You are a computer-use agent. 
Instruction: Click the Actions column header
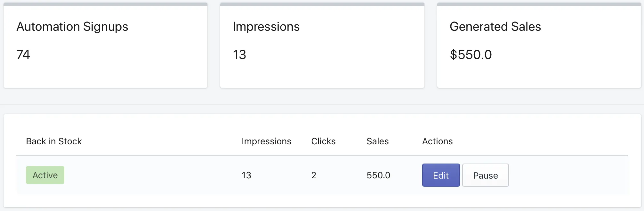point(437,141)
